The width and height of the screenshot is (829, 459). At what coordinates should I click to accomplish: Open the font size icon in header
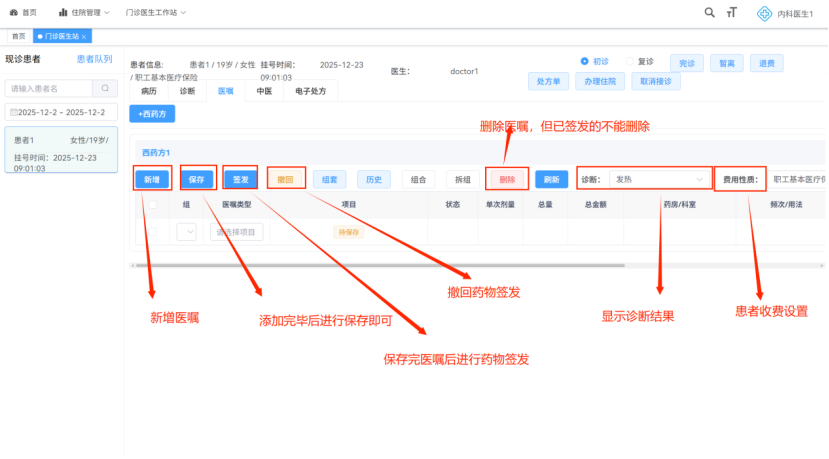tap(732, 13)
